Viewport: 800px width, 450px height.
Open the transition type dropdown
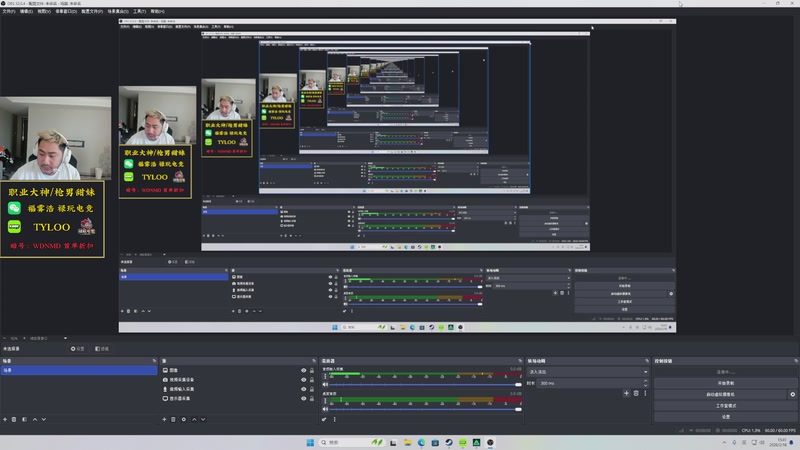pos(588,372)
